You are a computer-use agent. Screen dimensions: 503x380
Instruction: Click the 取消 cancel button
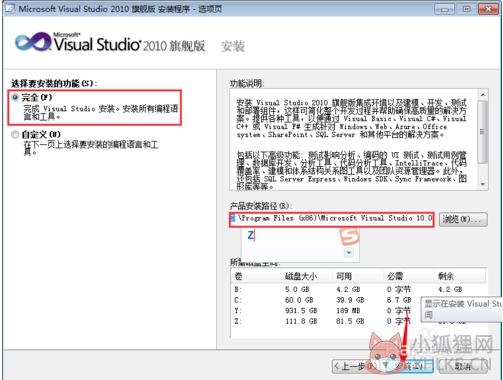coord(463,366)
